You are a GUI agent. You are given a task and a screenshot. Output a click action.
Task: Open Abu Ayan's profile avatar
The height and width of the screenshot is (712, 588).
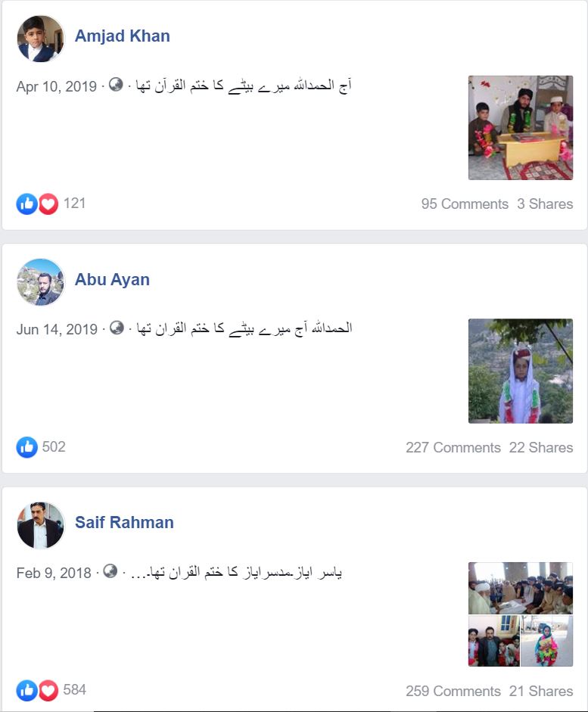click(40, 282)
